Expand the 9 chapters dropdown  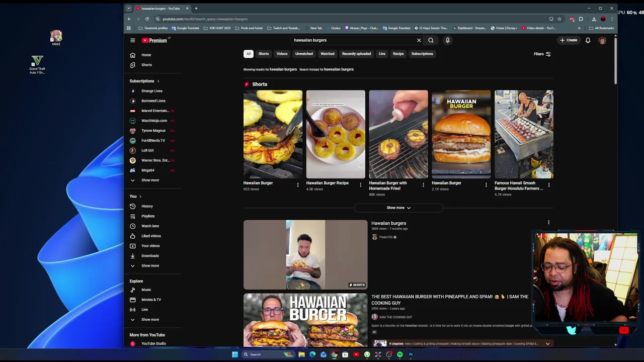coord(547,344)
